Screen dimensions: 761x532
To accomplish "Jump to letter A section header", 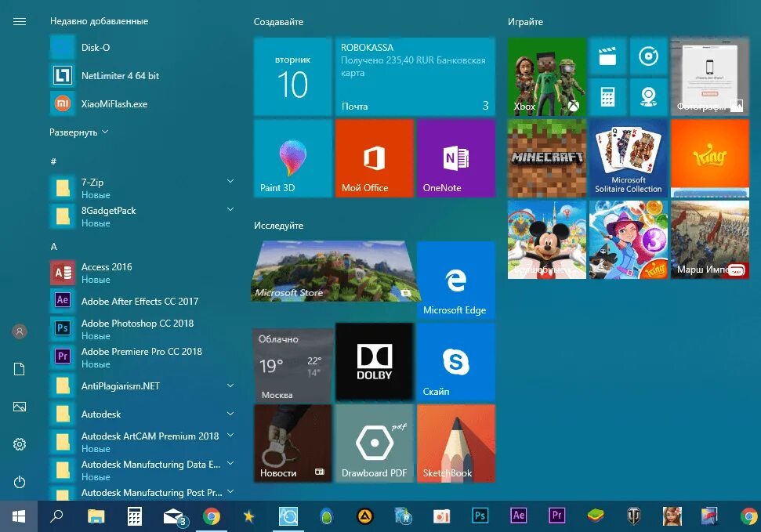I will tap(54, 247).
